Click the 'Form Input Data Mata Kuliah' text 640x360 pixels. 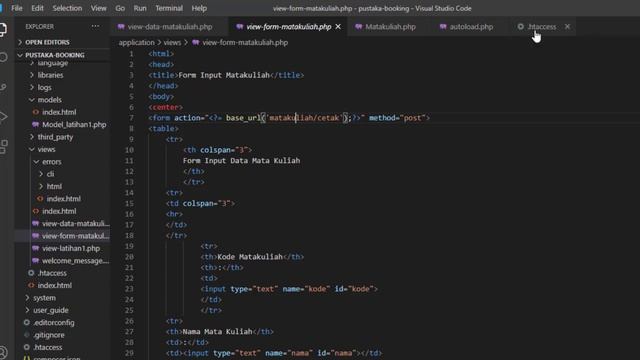click(x=241, y=160)
